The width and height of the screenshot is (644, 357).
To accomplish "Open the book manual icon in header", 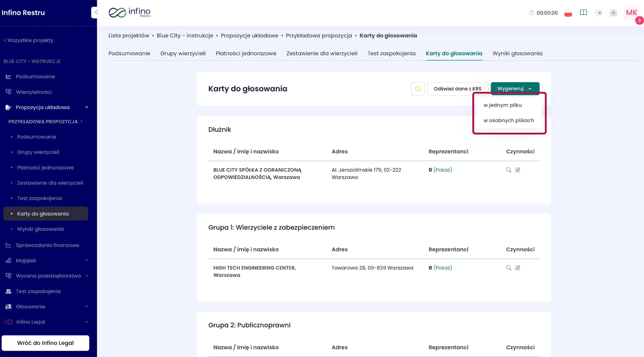I will coord(583,13).
